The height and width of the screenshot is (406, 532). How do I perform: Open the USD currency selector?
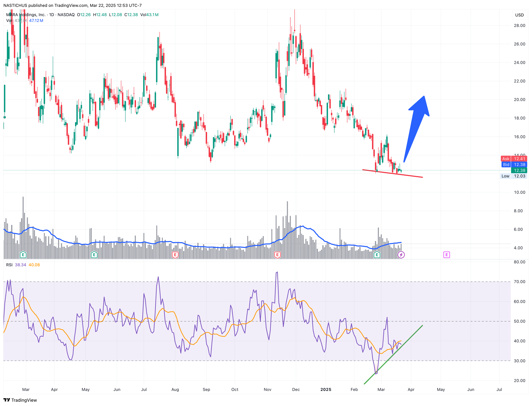pyautogui.click(x=519, y=15)
